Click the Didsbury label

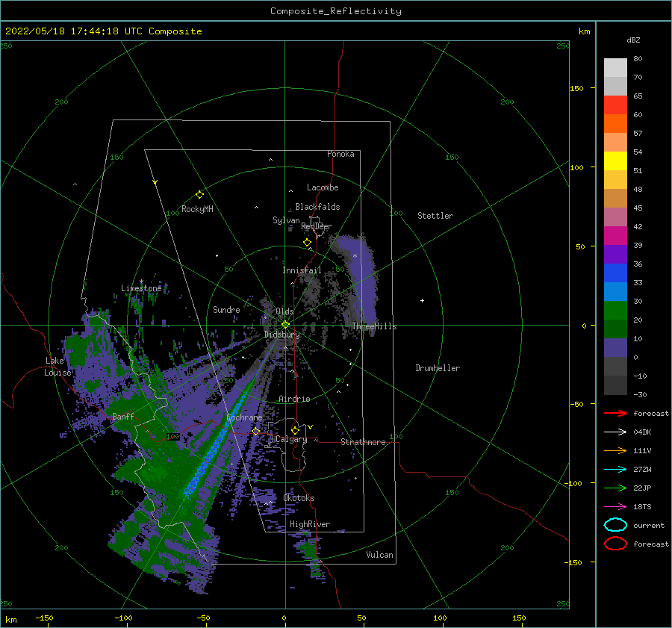[x=281, y=335]
